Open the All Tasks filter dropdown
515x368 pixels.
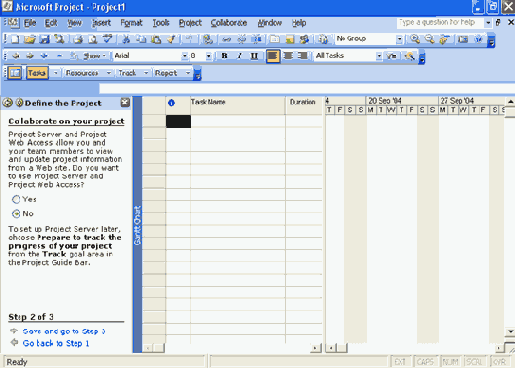(x=379, y=56)
